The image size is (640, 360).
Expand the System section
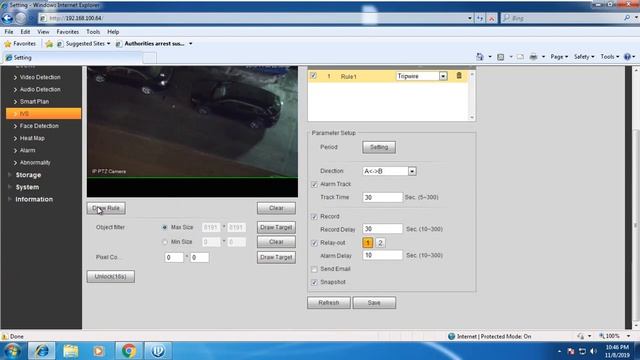tap(27, 187)
